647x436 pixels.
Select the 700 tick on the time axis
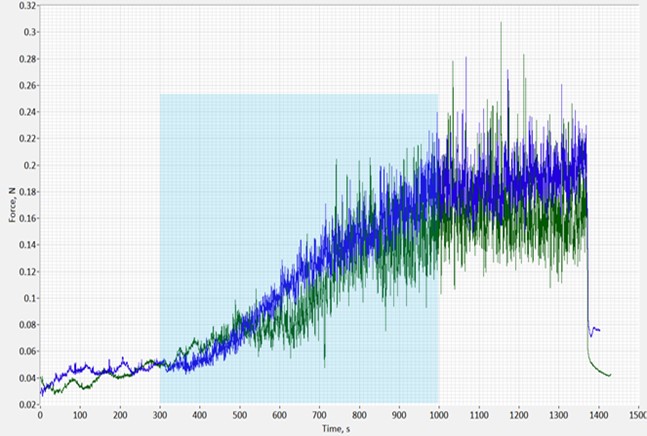point(319,415)
